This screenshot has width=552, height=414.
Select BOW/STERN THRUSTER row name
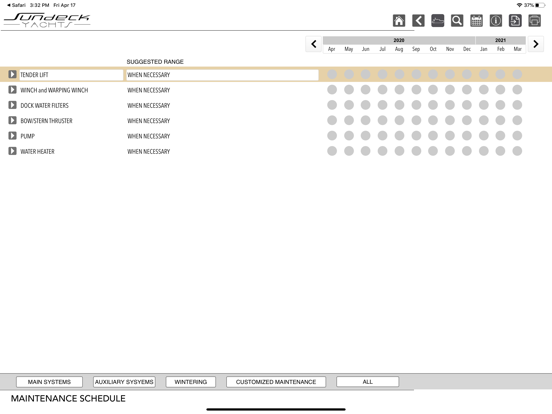pyautogui.click(x=46, y=121)
